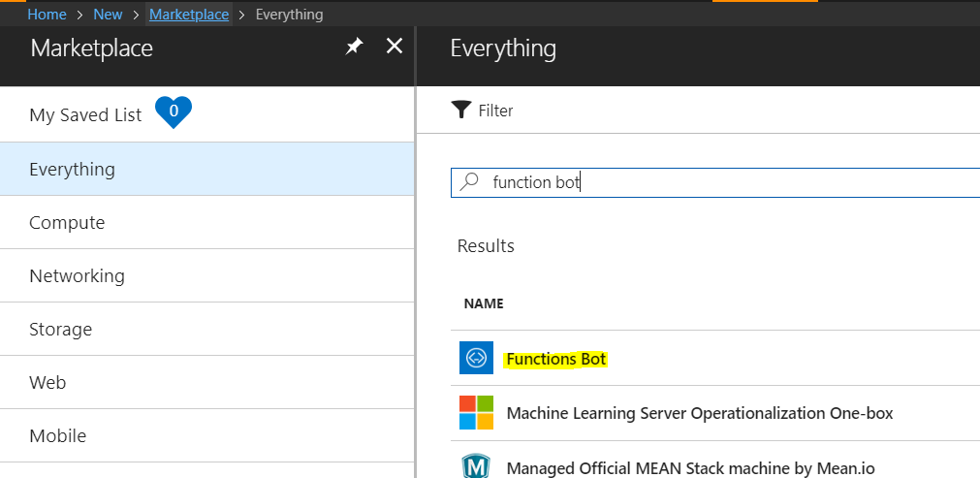Select the Storage category

pos(206,329)
